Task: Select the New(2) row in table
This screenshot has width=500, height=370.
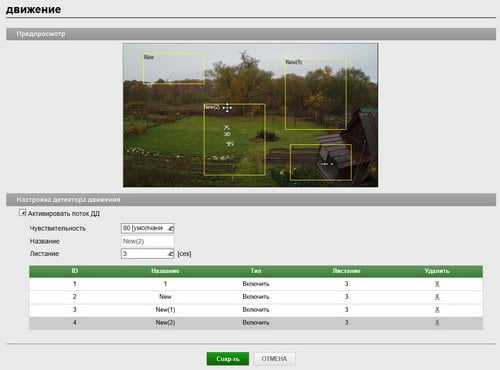Action: tap(256, 323)
